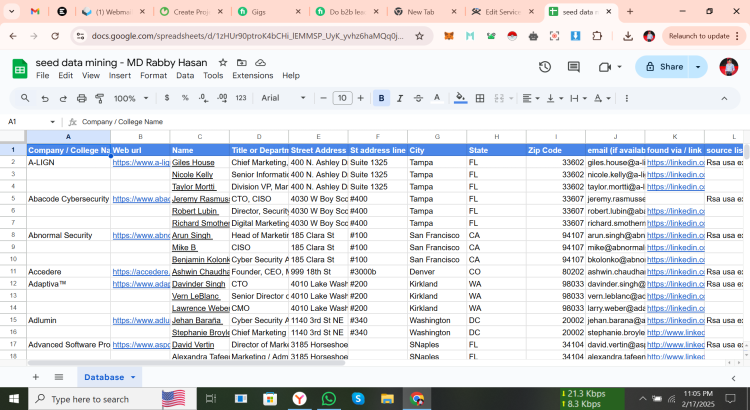Click the Undo icon in toolbar

point(45,99)
